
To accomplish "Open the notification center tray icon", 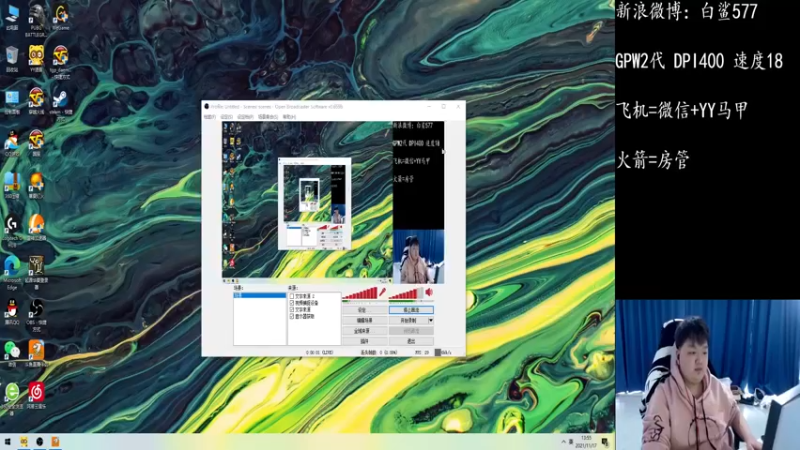I will [605, 442].
